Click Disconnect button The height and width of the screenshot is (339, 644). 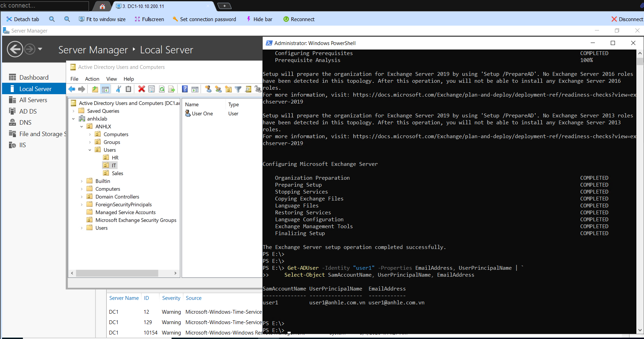tap(627, 19)
